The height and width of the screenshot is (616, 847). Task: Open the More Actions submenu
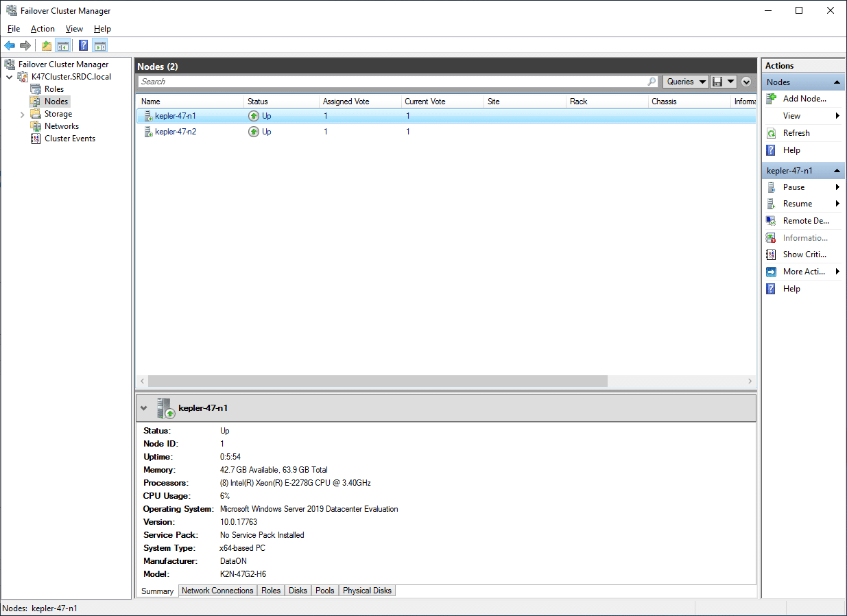(x=802, y=272)
